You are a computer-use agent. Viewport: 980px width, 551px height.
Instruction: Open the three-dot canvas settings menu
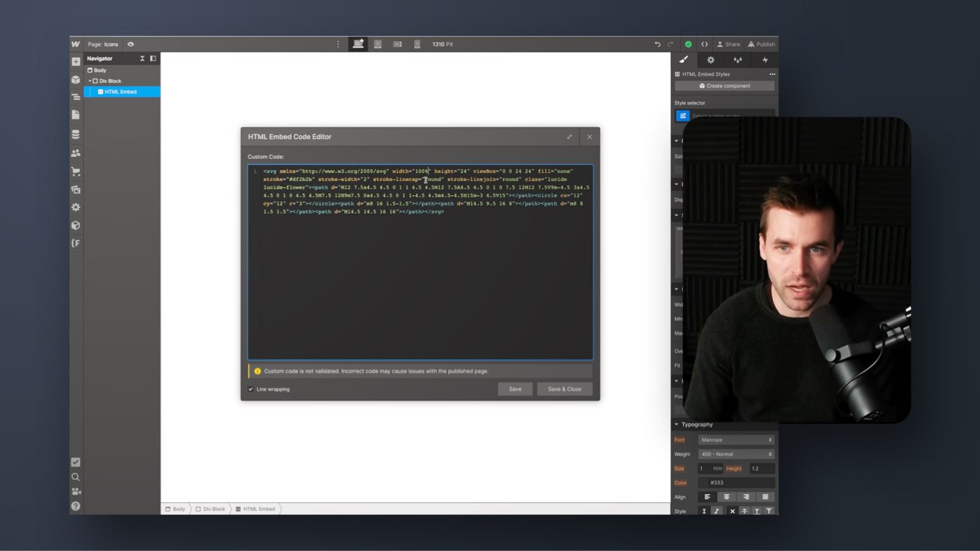[338, 44]
